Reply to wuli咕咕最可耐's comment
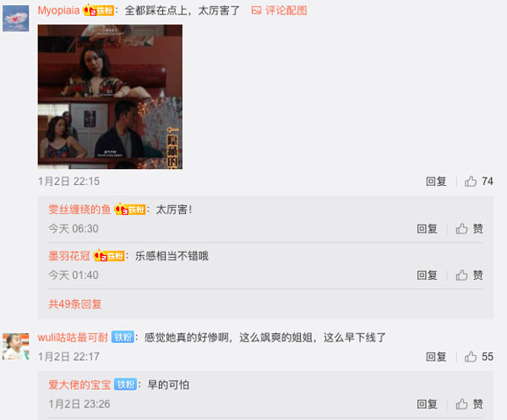This screenshot has width=507, height=420. [436, 357]
